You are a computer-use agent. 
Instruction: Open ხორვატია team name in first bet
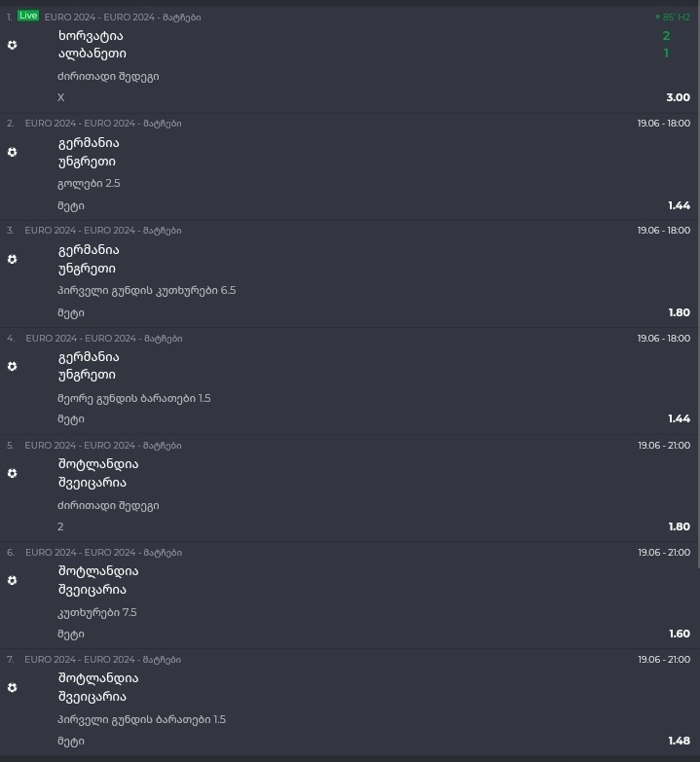(91, 36)
